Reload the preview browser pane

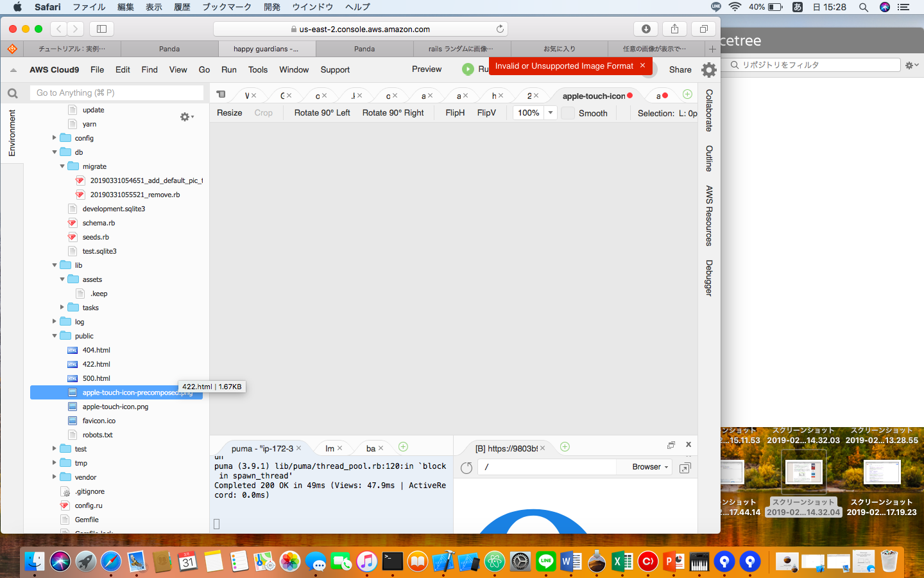click(466, 468)
